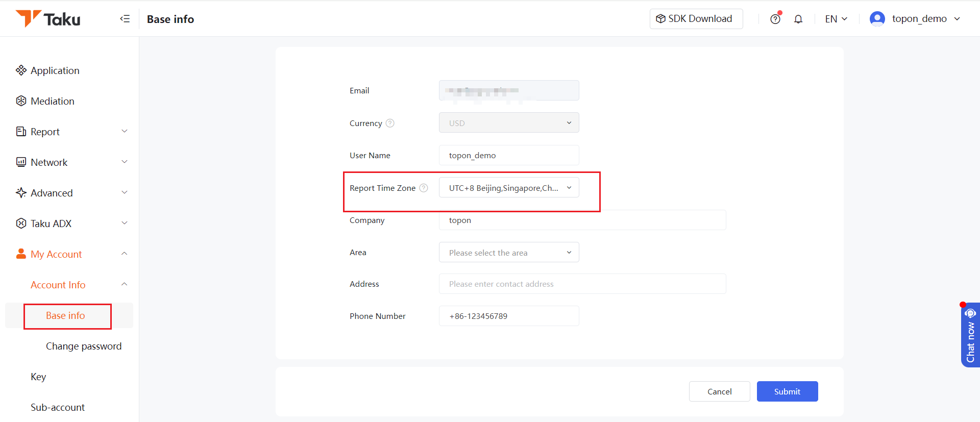The width and height of the screenshot is (980, 422).
Task: Open the Area selection dropdown
Action: click(509, 253)
